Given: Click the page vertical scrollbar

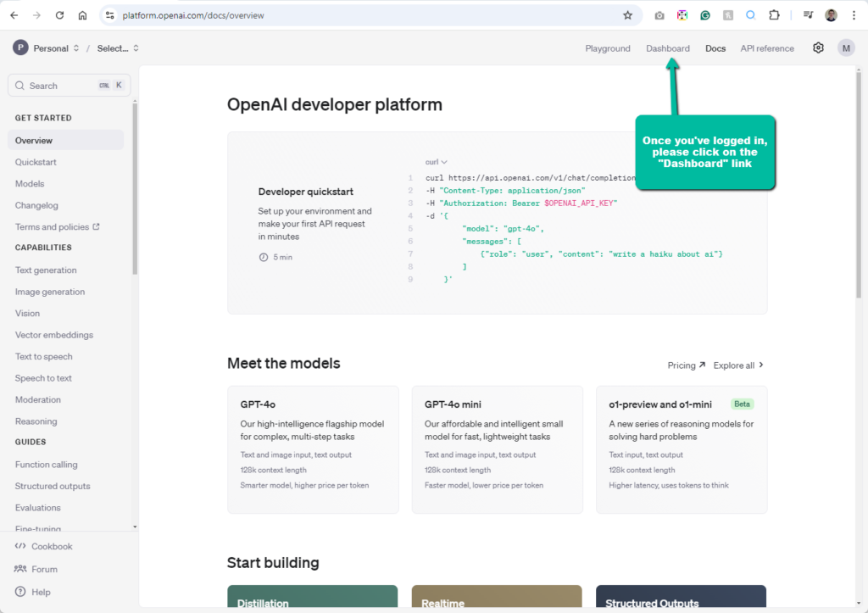Looking at the screenshot, I should (x=859, y=184).
